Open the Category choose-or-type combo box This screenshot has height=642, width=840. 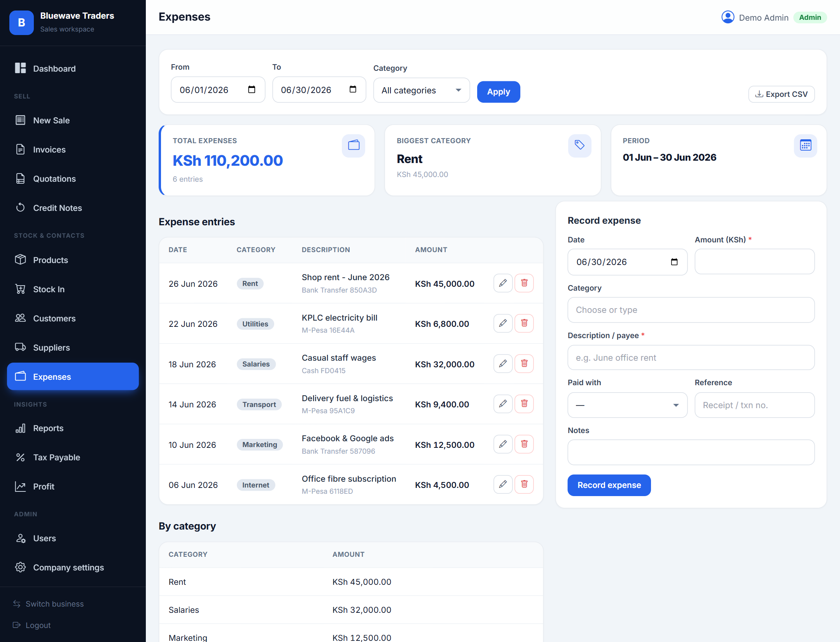coord(691,310)
